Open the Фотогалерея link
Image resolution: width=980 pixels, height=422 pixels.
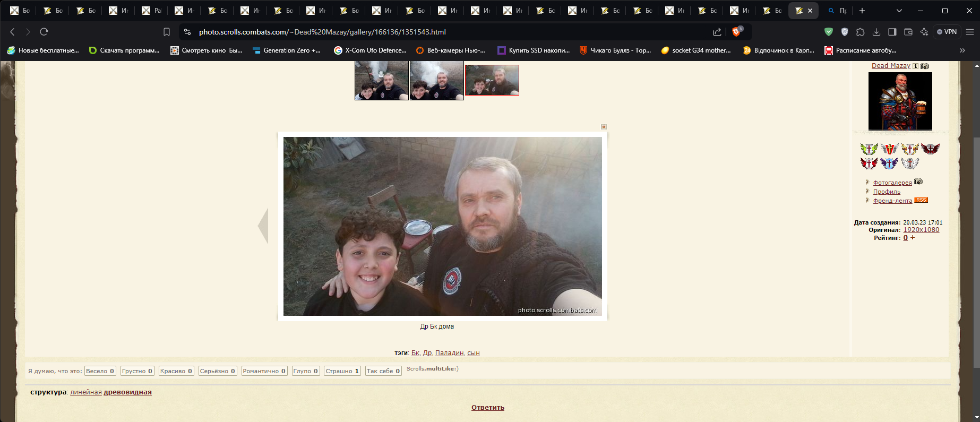[892, 183]
